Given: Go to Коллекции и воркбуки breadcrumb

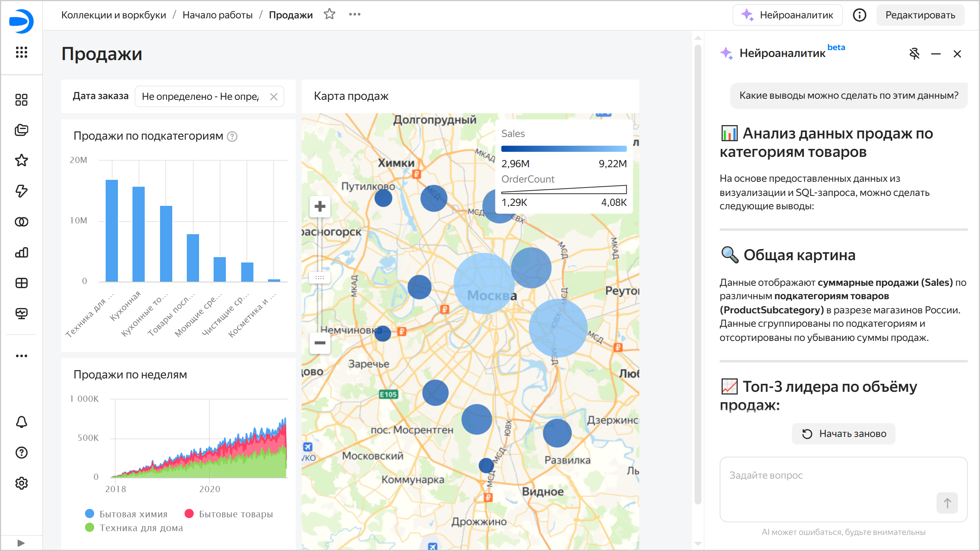Looking at the screenshot, I should tap(114, 15).
